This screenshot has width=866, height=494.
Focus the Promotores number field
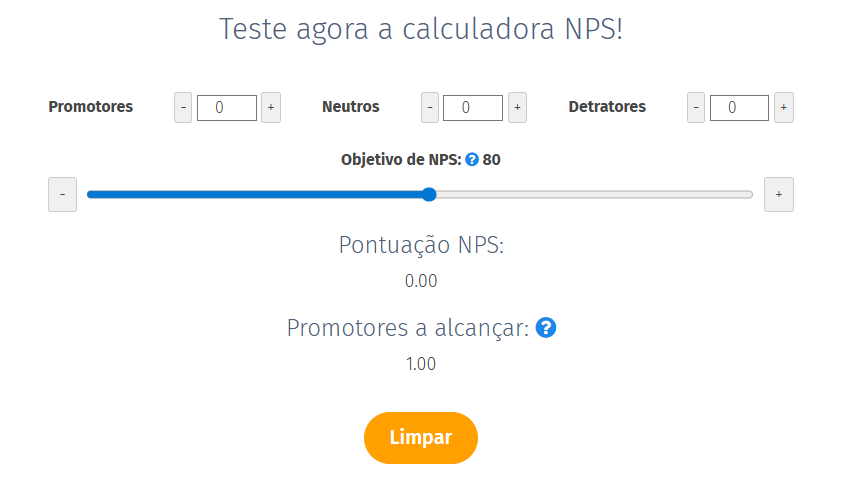point(227,107)
